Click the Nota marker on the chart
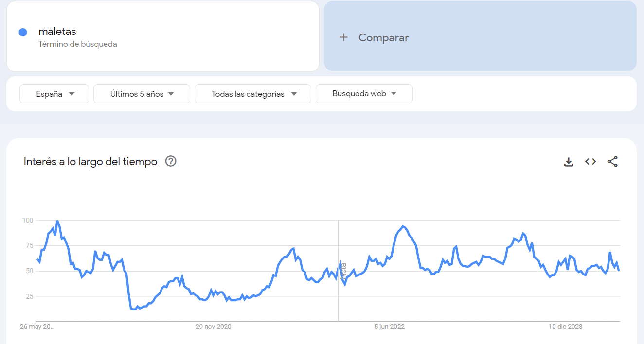The width and height of the screenshot is (644, 344). (343, 270)
